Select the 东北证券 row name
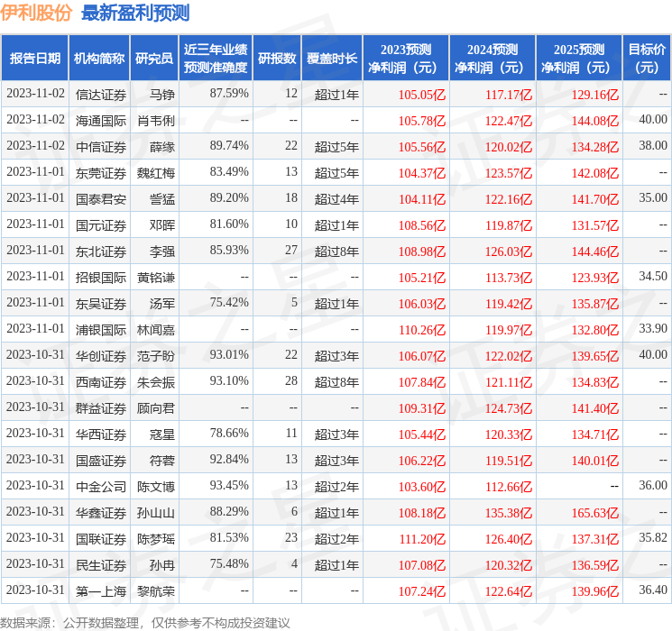This screenshot has height=631, width=672. 101,251
